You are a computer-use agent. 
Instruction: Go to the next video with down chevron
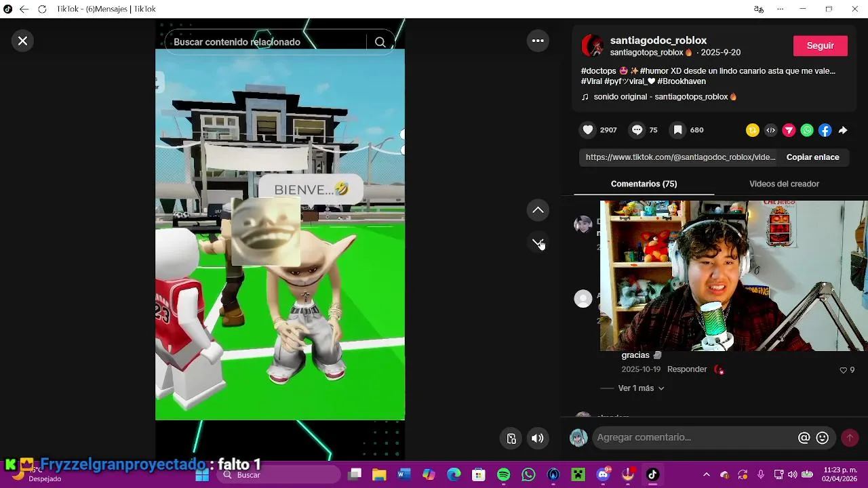[x=538, y=242]
